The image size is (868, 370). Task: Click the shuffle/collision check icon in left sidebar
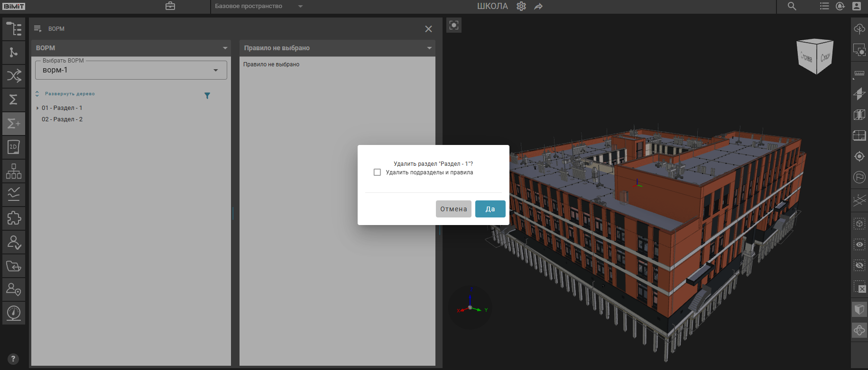tap(14, 76)
